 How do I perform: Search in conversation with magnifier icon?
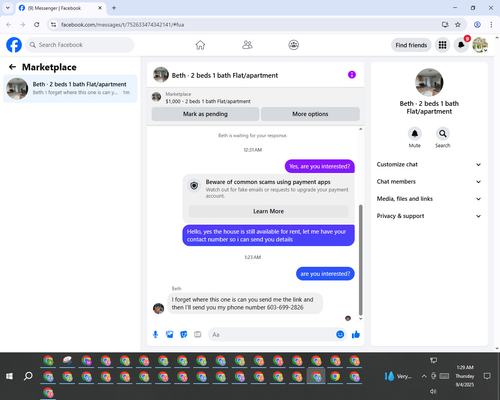pos(443,134)
